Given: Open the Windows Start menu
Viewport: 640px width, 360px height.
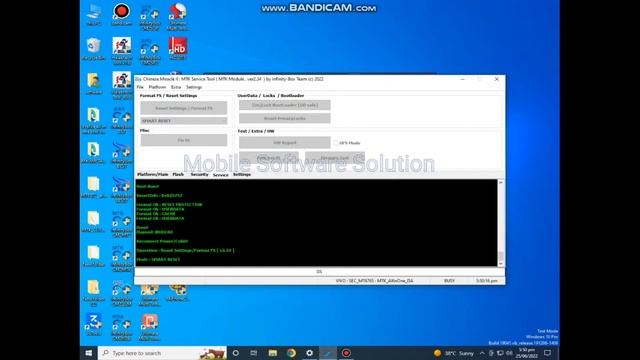Looking at the screenshot, I should pyautogui.click(x=89, y=353).
